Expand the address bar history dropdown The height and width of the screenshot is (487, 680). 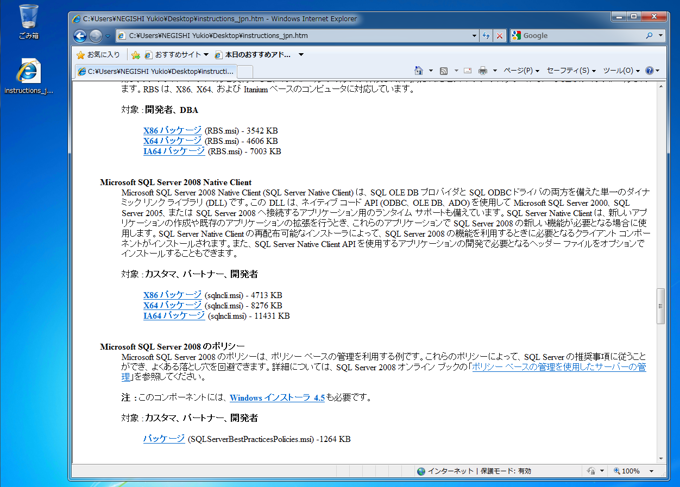pos(474,36)
